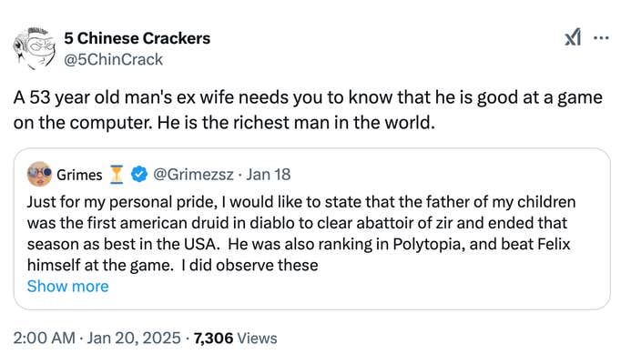This screenshot has height=364, width=621.
Task: Open the "5 Chinese Crackers" display name
Action: pyautogui.click(x=137, y=38)
